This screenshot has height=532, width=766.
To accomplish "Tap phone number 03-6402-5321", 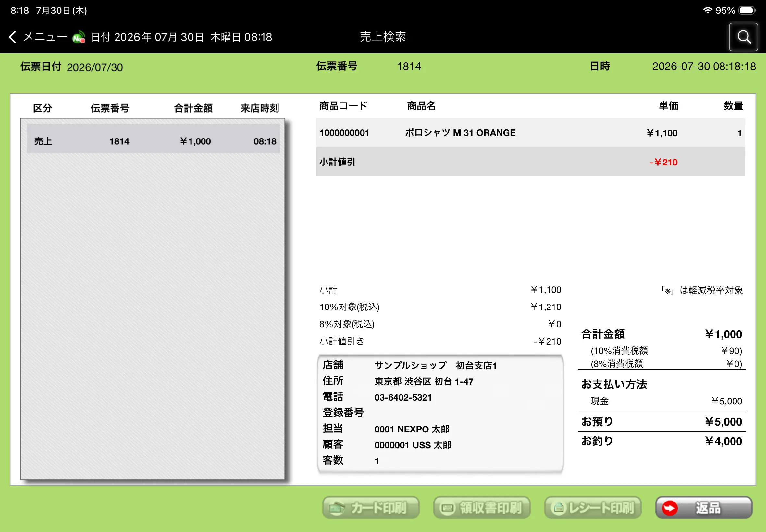I will pos(403,397).
